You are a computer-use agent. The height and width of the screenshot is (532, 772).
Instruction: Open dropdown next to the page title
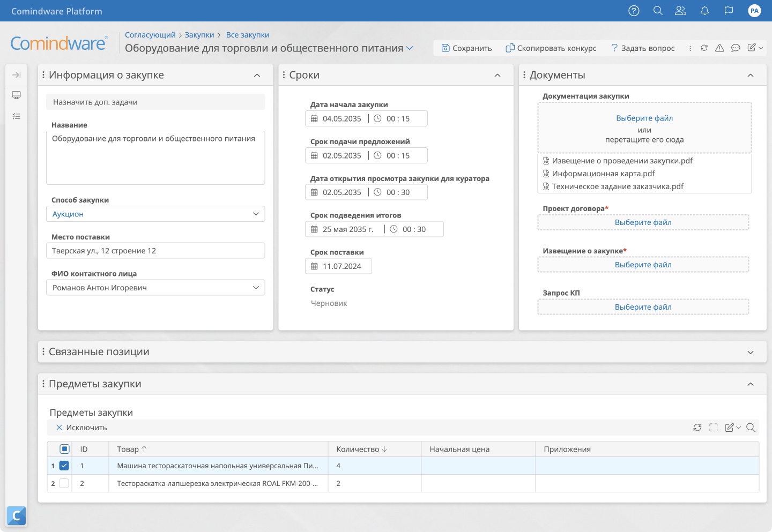[x=410, y=48]
